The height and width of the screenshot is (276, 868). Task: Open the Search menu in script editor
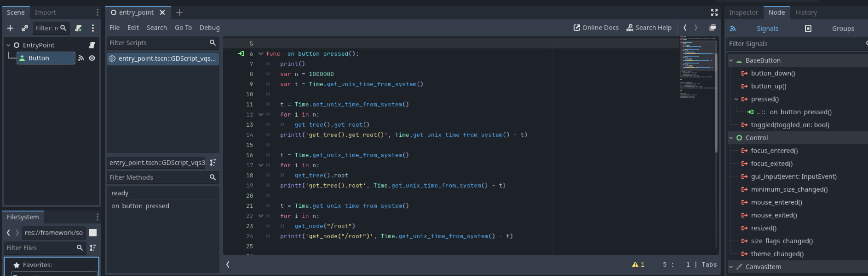pos(157,28)
